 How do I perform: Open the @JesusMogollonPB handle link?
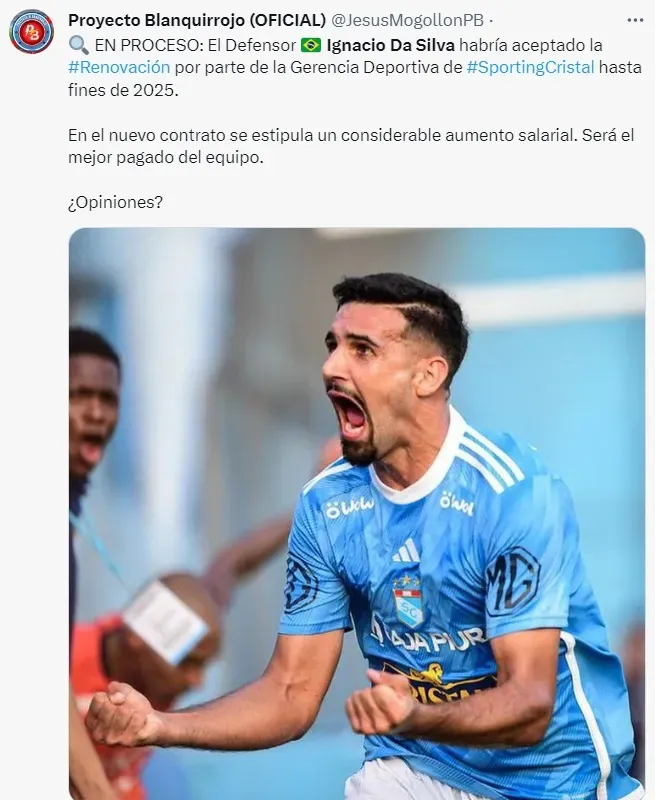click(408, 20)
